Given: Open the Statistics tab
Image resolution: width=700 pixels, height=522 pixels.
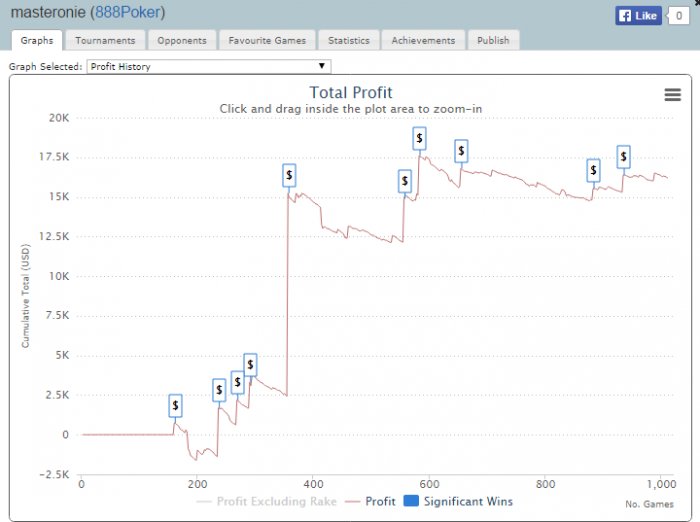Looking at the screenshot, I should pyautogui.click(x=349, y=40).
